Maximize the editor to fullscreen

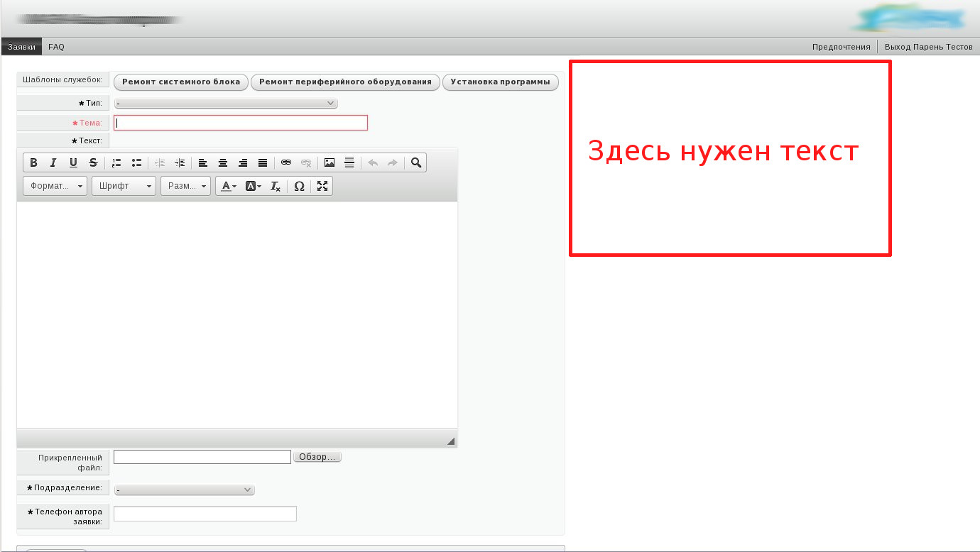pyautogui.click(x=322, y=186)
